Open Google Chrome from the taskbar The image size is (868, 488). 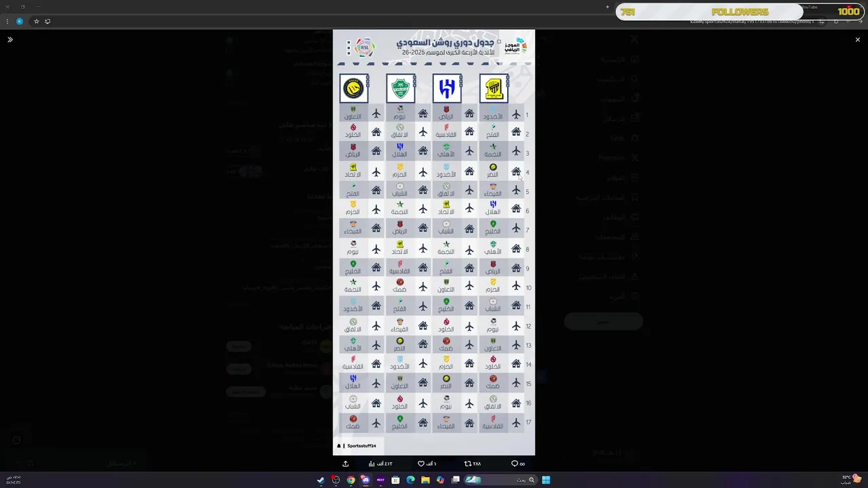coord(351,480)
